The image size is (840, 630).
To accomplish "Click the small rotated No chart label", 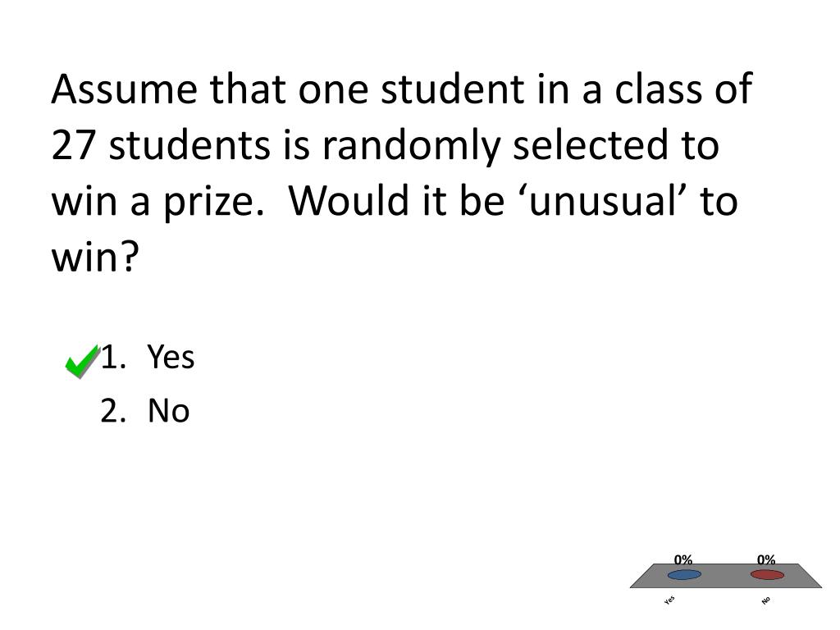I will (765, 600).
